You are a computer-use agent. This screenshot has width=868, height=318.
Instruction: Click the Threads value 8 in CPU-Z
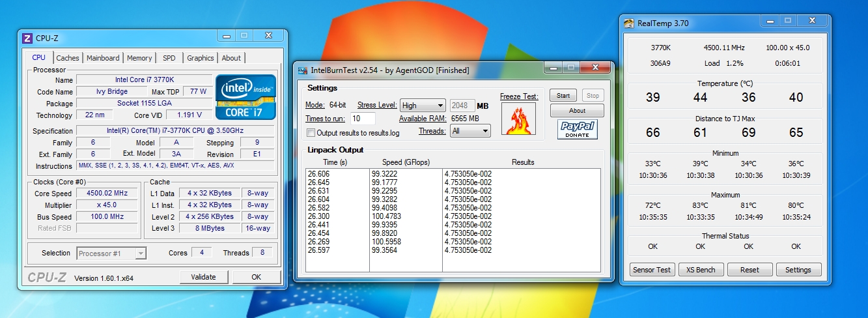[x=262, y=253]
